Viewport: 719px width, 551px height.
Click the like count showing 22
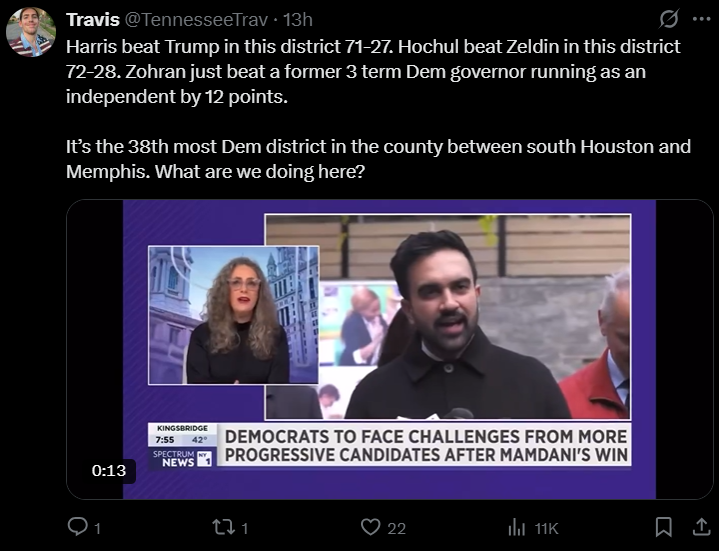coord(397,529)
